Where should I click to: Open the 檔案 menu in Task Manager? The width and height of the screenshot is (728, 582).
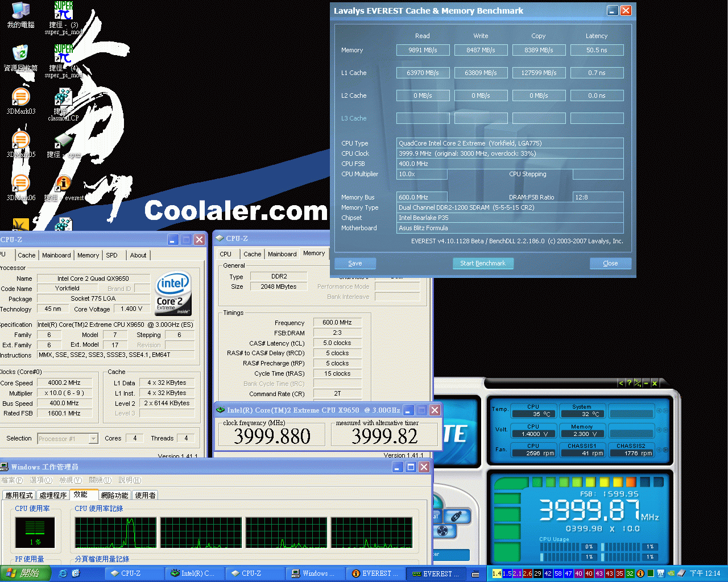click(x=13, y=480)
